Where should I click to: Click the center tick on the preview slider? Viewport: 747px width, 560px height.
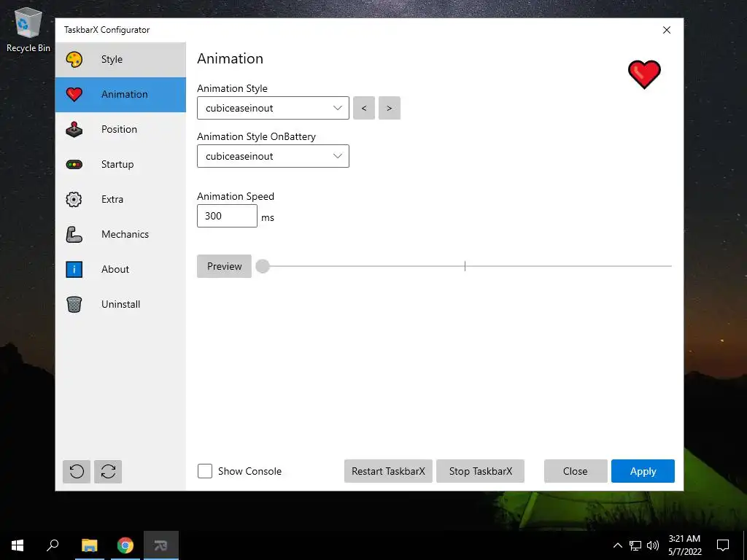(465, 266)
